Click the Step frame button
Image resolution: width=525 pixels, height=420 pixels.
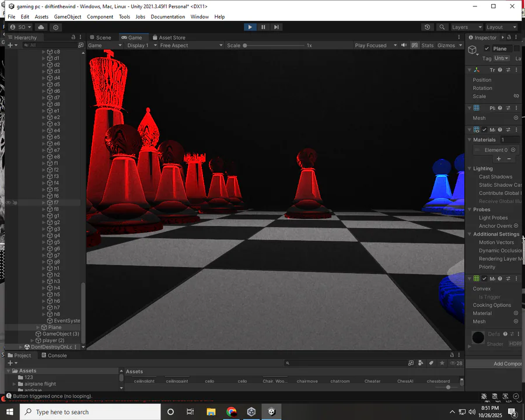coord(276,27)
